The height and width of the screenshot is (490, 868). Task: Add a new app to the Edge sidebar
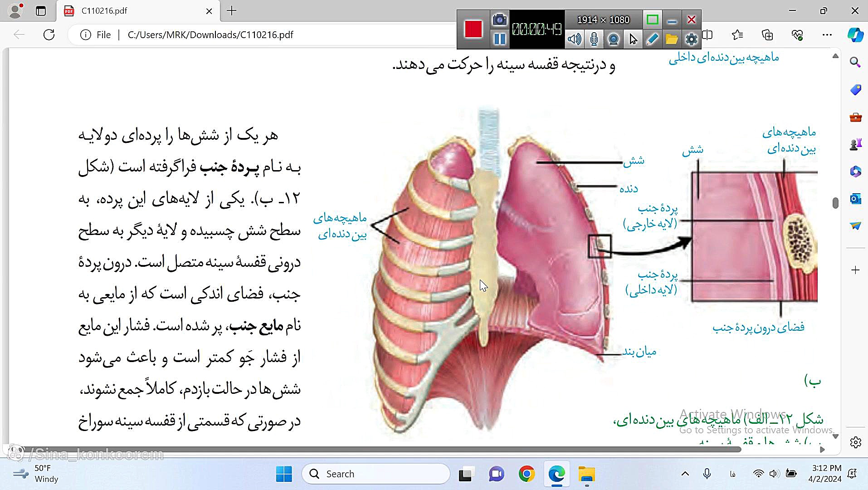pos(855,270)
